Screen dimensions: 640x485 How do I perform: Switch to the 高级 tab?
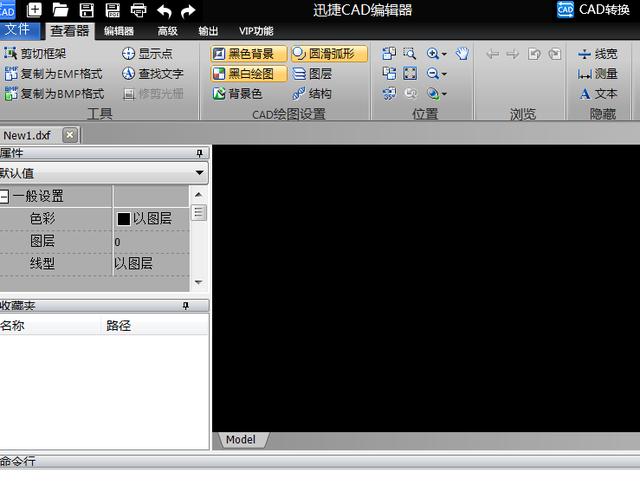(167, 31)
